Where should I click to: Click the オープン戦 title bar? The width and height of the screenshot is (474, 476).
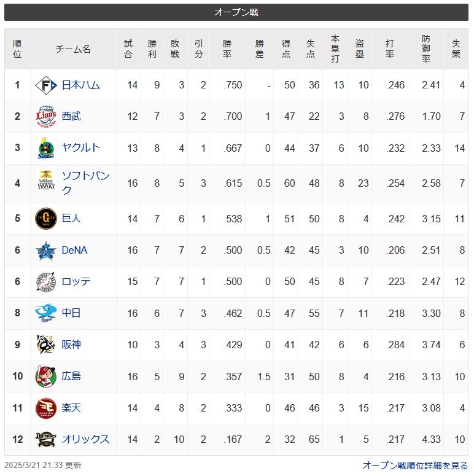[x=236, y=12]
